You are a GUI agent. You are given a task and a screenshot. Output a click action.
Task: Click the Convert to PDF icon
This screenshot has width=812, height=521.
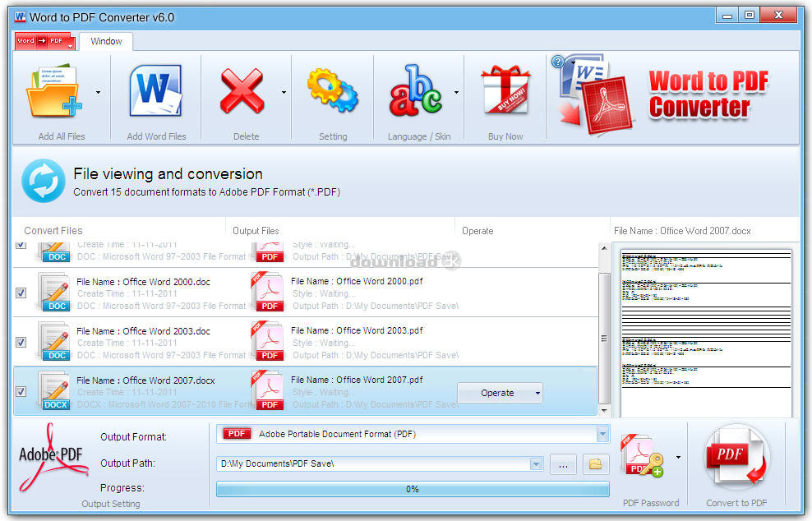coord(736,458)
